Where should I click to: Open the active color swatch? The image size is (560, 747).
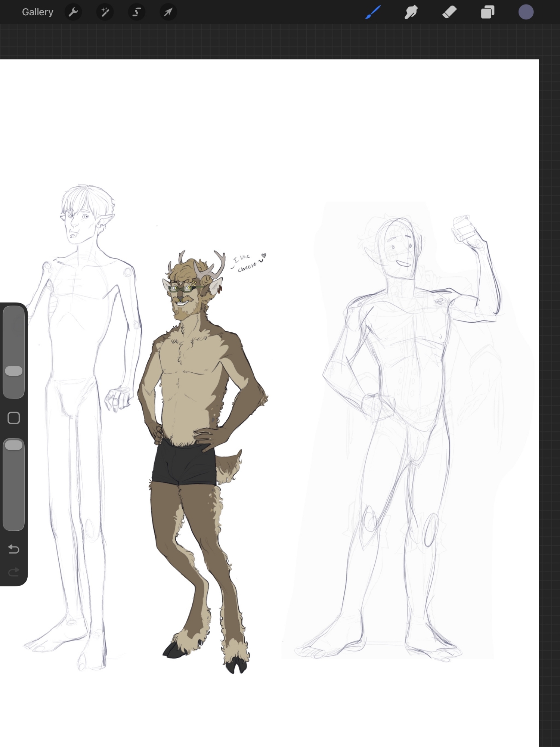click(526, 12)
